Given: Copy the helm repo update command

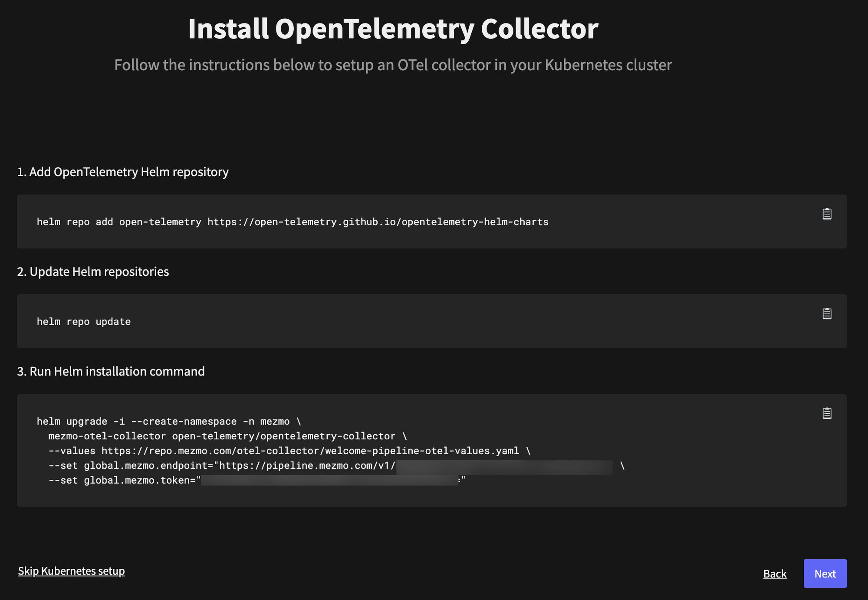Looking at the screenshot, I should click(827, 313).
